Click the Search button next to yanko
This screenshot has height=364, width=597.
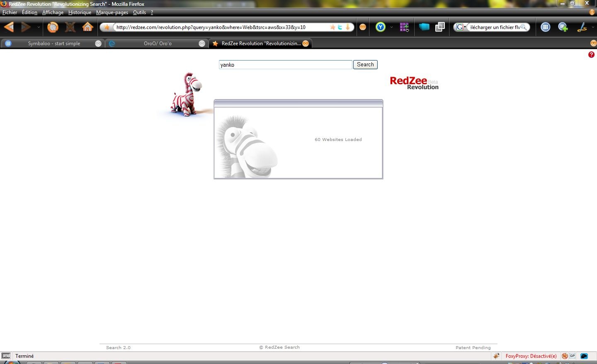tap(365, 65)
